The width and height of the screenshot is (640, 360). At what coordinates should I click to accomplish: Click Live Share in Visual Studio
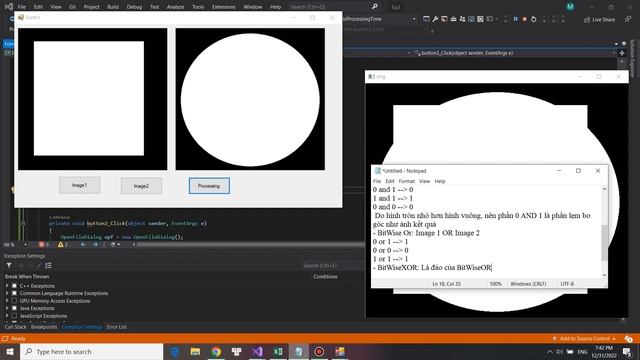pyautogui.click(x=599, y=20)
